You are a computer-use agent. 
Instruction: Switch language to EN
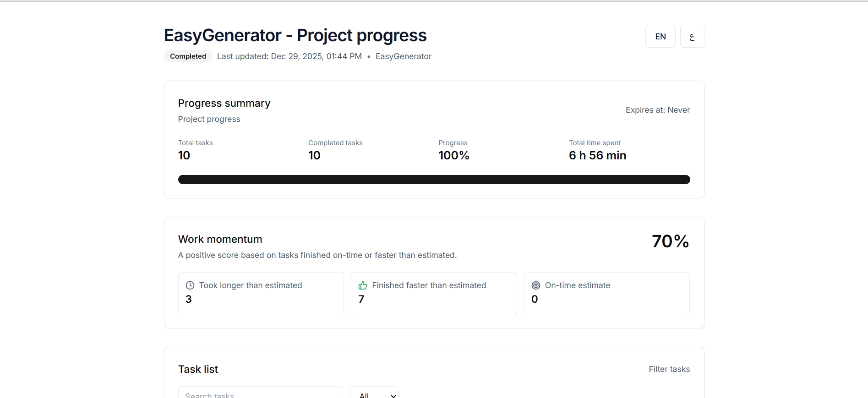point(660,36)
